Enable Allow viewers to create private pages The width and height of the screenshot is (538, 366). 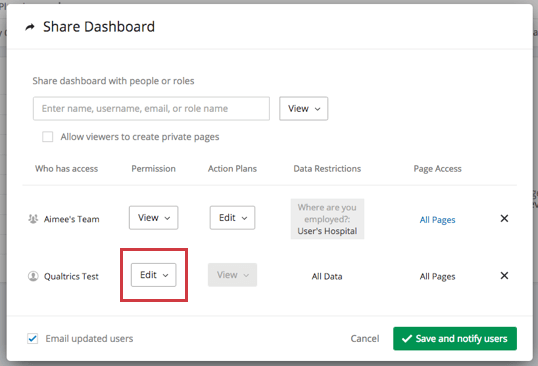pos(47,137)
